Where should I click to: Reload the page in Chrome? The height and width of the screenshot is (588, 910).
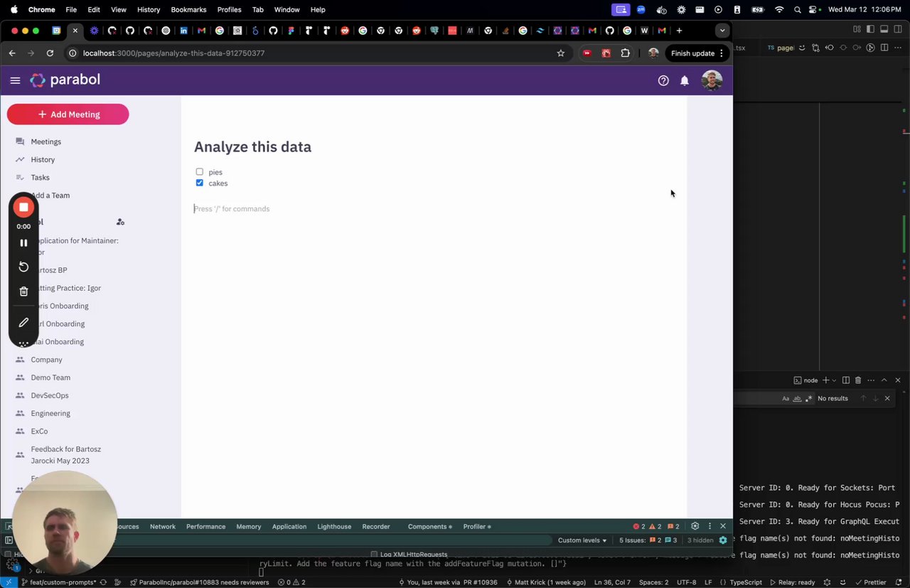point(50,53)
